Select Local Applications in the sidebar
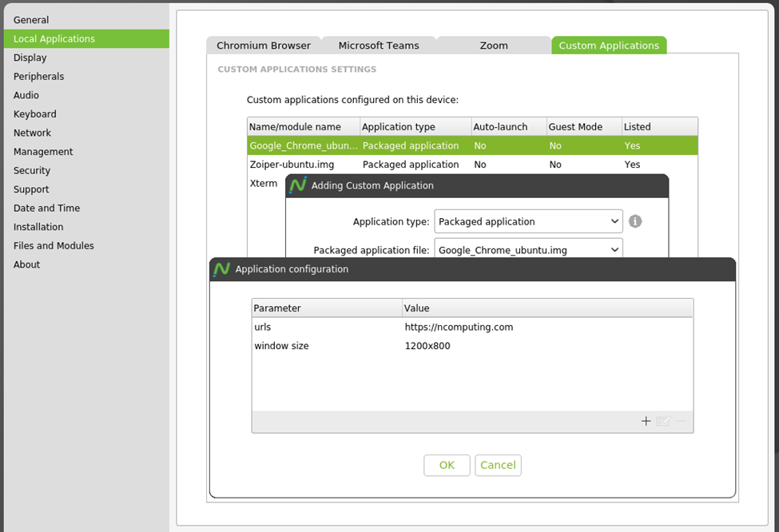The width and height of the screenshot is (779, 532). [86, 39]
